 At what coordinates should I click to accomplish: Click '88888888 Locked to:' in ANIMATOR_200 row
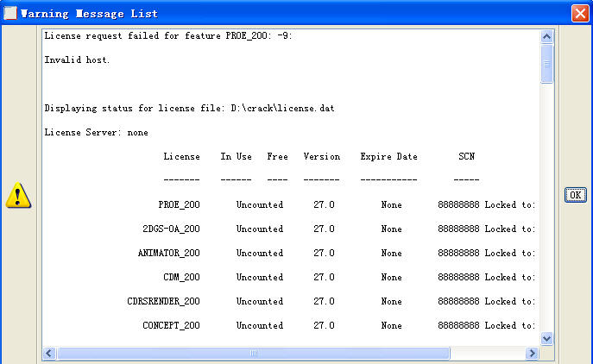(486, 254)
